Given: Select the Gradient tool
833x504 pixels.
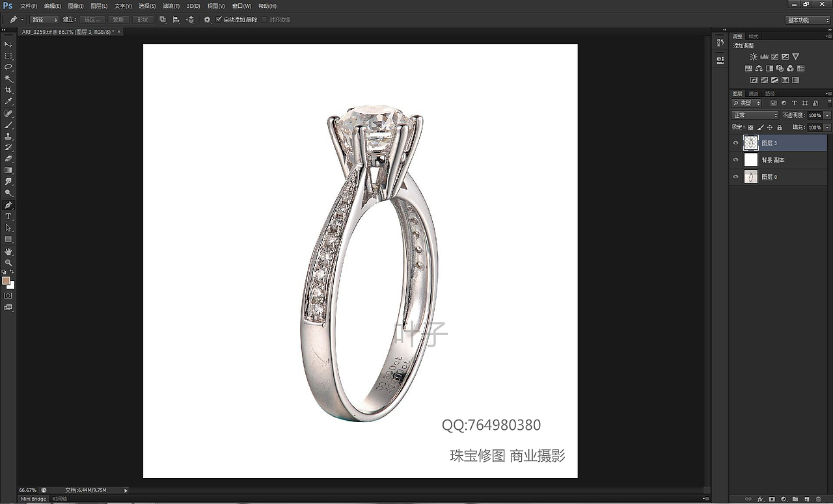Looking at the screenshot, I should [x=8, y=170].
